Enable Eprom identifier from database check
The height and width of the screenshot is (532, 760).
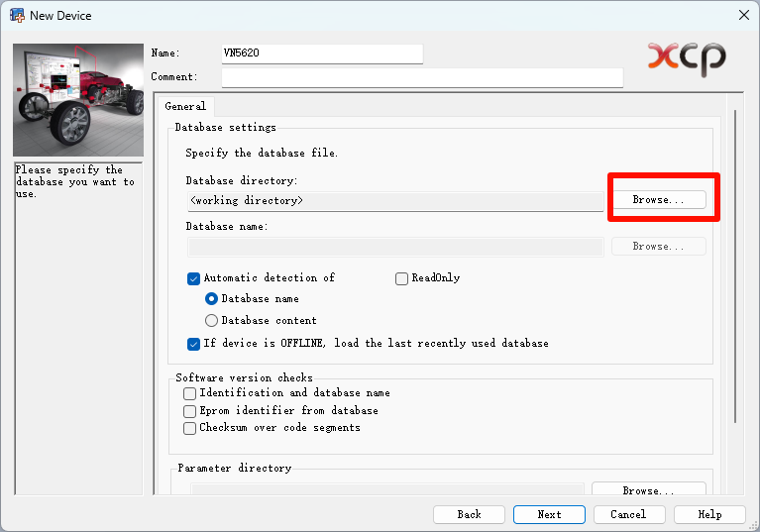pos(190,411)
